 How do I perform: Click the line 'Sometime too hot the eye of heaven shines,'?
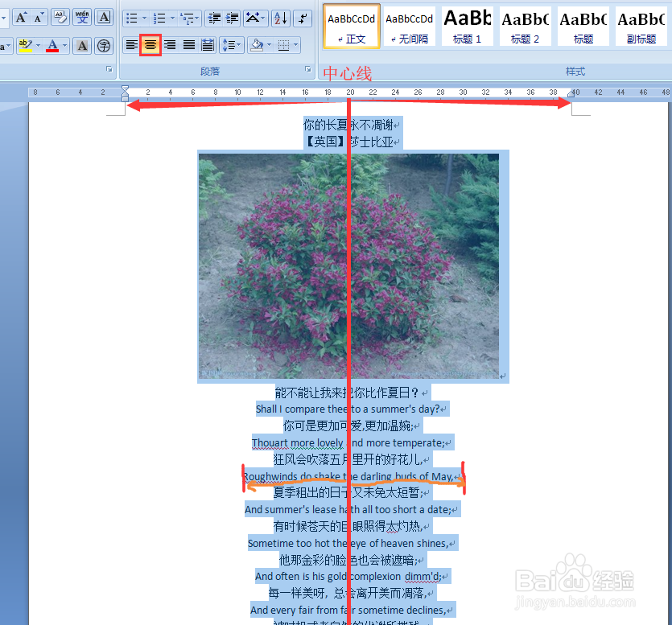348,544
